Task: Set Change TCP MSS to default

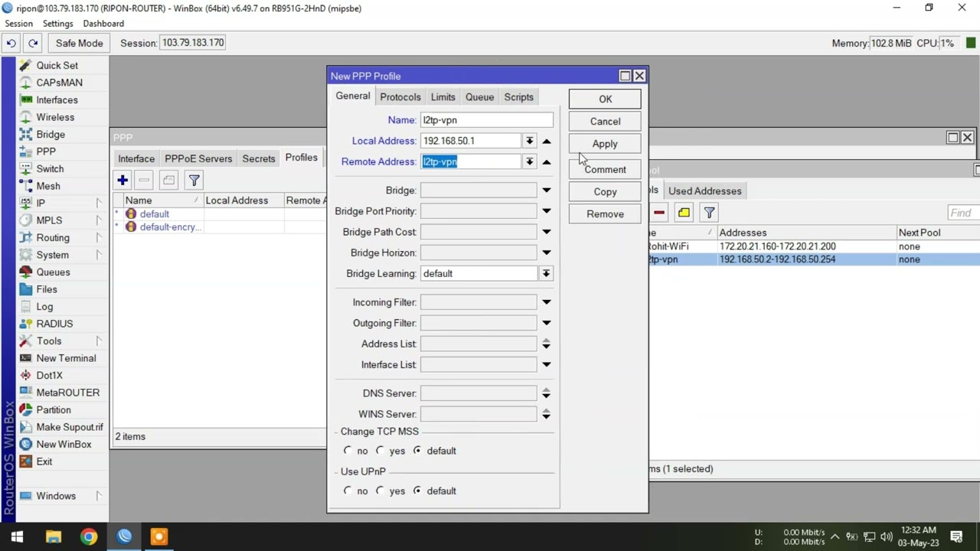Action: pyautogui.click(x=417, y=451)
